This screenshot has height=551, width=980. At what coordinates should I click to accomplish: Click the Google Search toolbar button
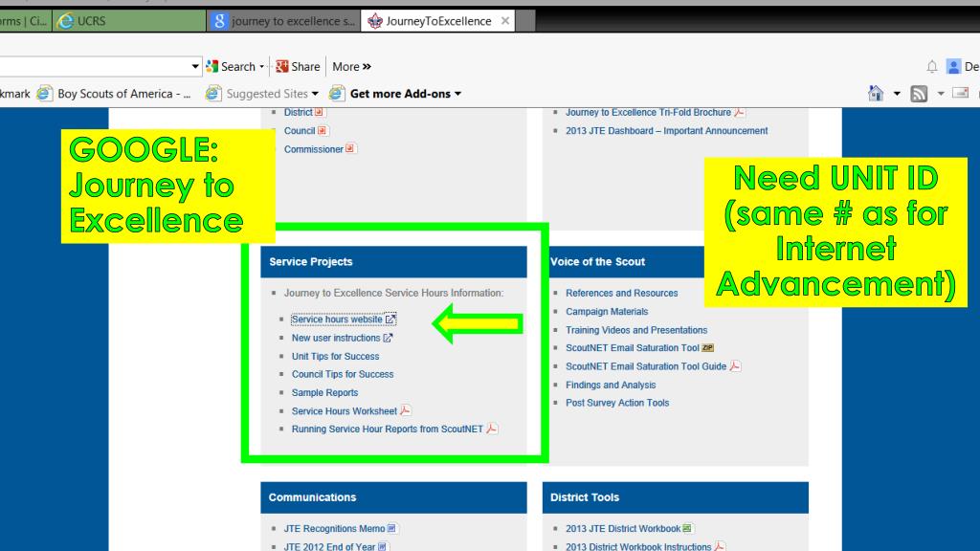pos(231,66)
